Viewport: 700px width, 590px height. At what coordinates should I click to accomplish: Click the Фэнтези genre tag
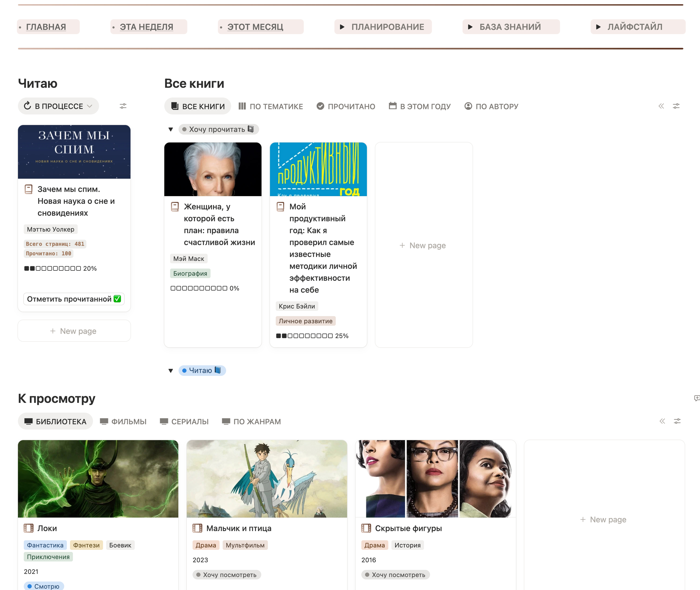(87, 545)
